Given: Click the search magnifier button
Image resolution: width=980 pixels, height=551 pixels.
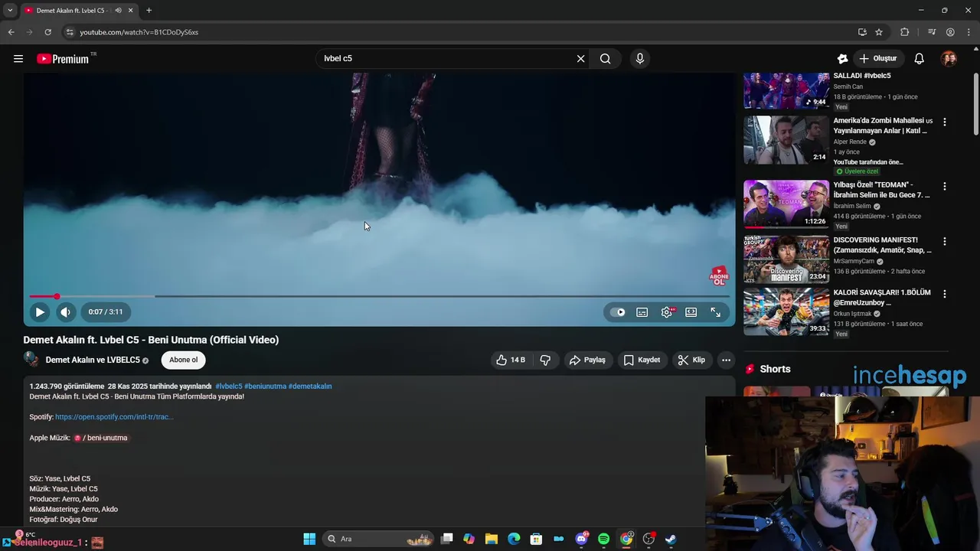Looking at the screenshot, I should (606, 58).
